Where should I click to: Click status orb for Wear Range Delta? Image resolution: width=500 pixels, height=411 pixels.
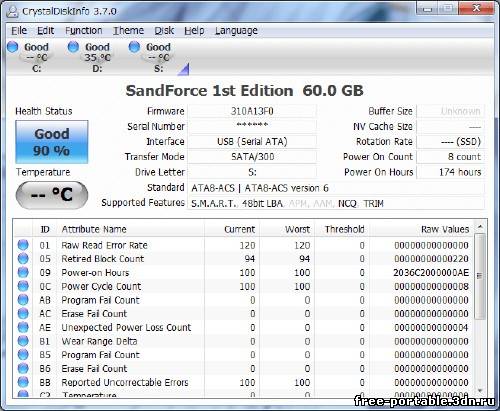tap(23, 341)
